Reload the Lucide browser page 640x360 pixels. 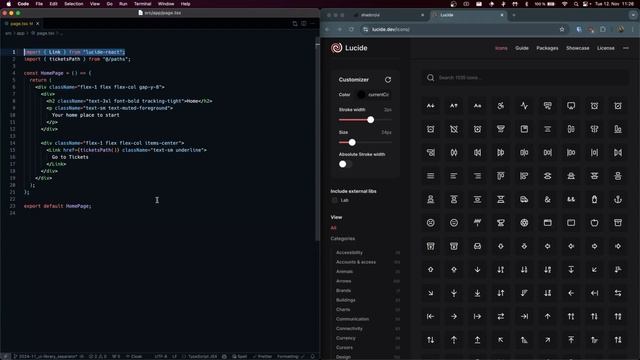pos(351,29)
